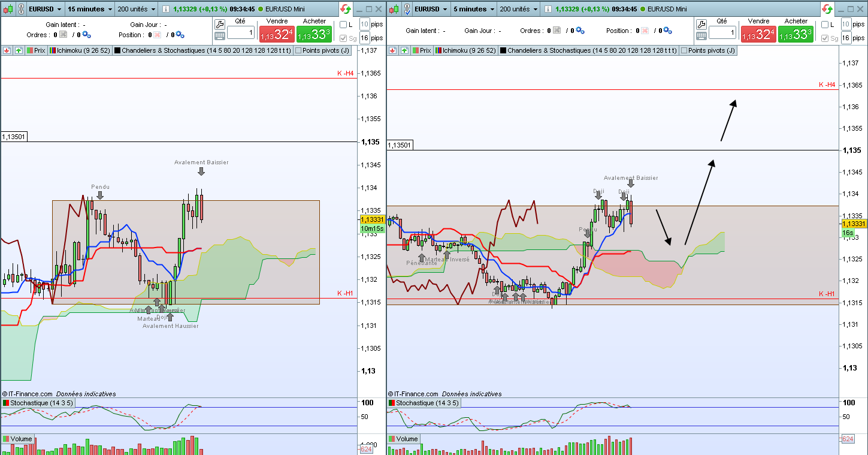Image resolution: width=868 pixels, height=455 pixels.
Task: Click red Vendre button in 15 minutes chart
Action: 277,34
